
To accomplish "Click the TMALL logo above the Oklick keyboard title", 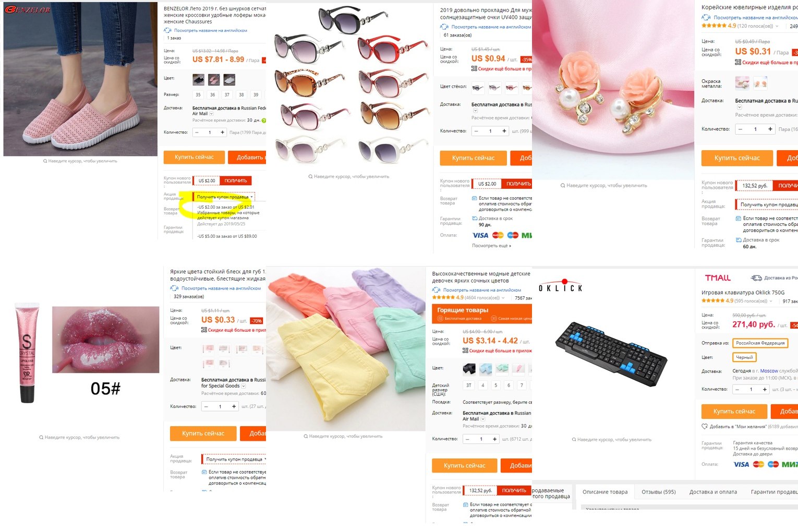I will 718,278.
